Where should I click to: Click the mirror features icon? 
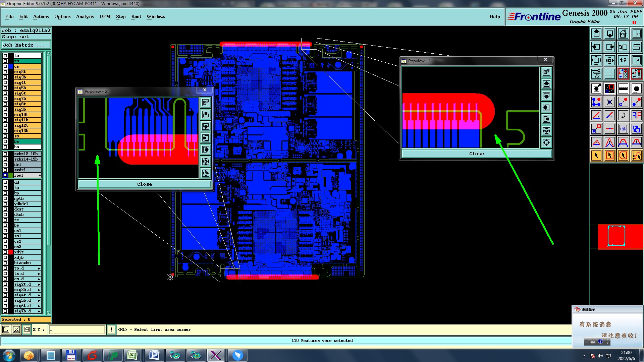pyautogui.click(x=636, y=115)
